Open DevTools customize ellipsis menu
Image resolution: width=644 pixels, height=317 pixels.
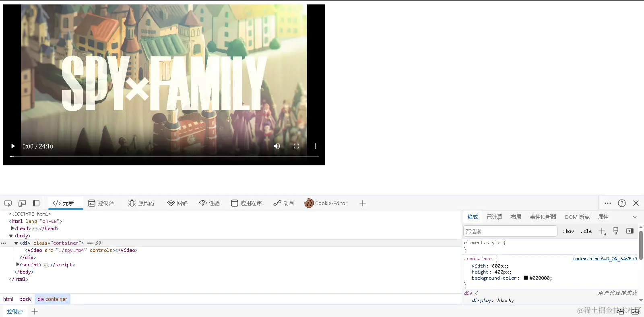click(608, 203)
